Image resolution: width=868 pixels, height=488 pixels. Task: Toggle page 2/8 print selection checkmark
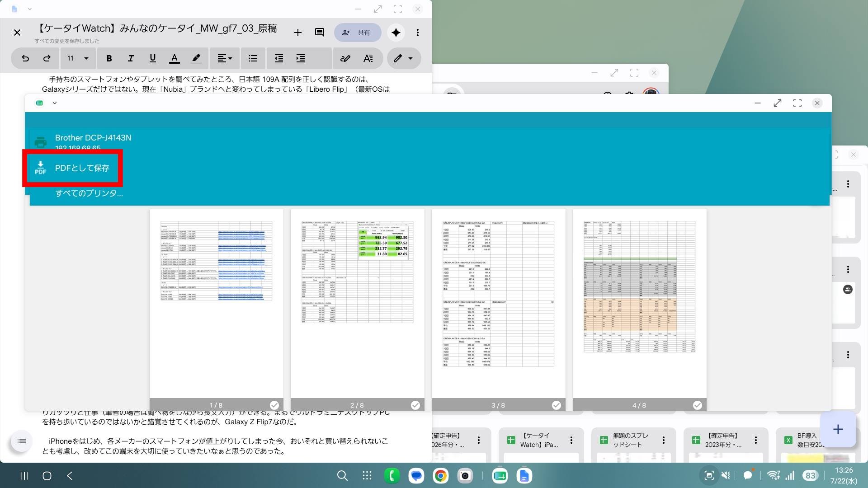[415, 405]
